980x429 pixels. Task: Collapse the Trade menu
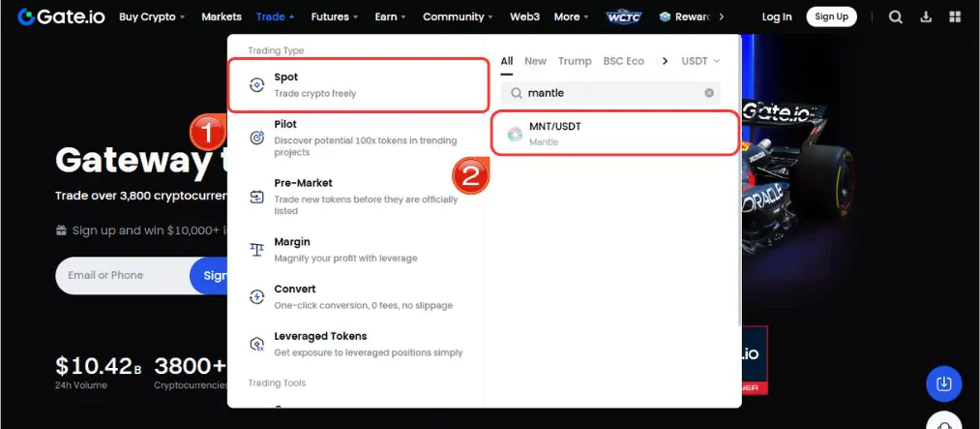(x=275, y=16)
